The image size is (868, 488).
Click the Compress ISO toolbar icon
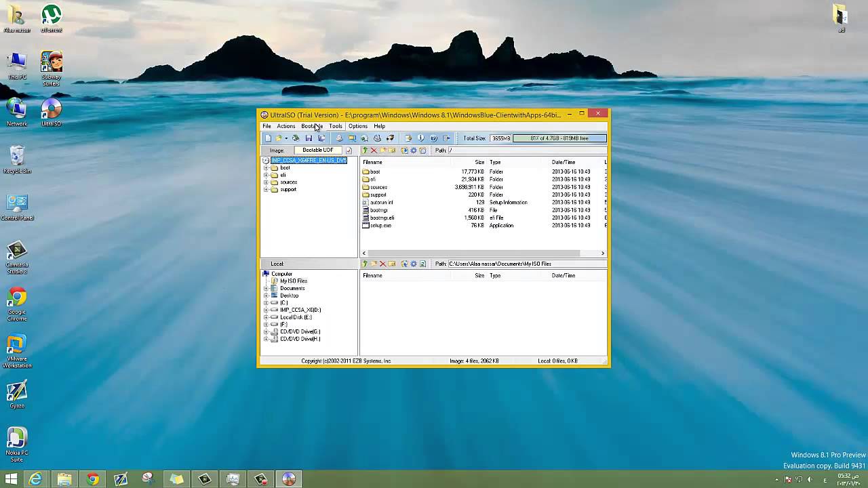click(x=352, y=138)
